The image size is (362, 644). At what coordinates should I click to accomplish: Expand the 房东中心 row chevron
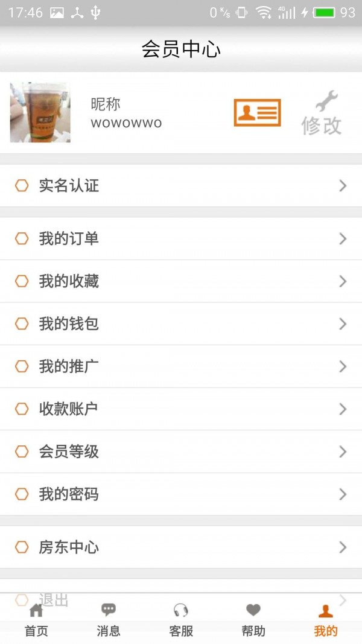pos(343,547)
